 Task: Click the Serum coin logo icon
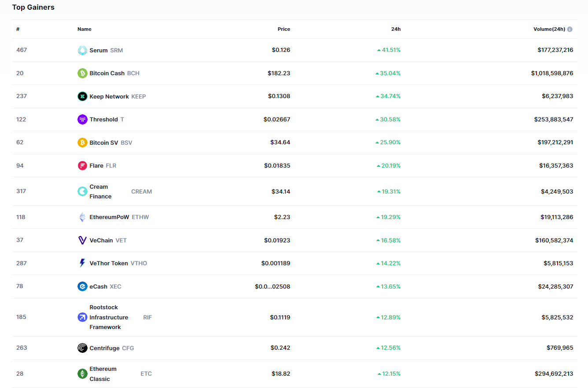pyautogui.click(x=82, y=50)
